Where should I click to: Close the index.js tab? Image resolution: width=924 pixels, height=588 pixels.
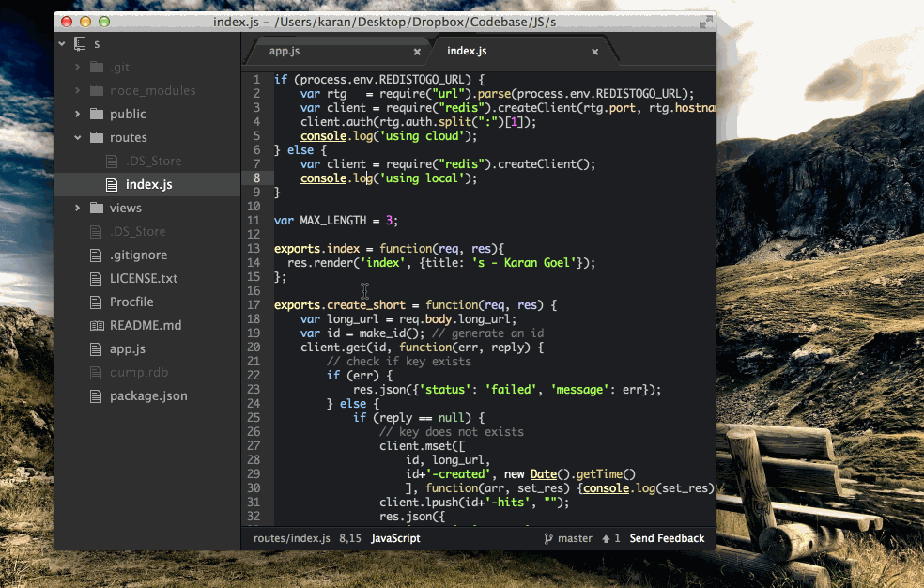click(x=594, y=52)
